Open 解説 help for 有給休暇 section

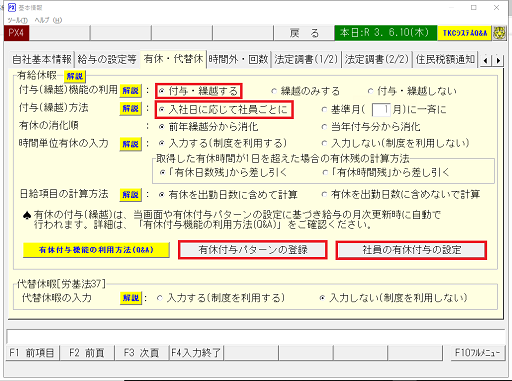click(75, 76)
